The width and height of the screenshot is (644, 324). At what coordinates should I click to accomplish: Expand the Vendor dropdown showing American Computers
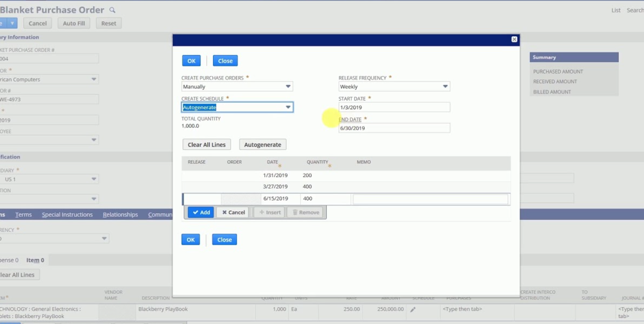[x=93, y=79]
